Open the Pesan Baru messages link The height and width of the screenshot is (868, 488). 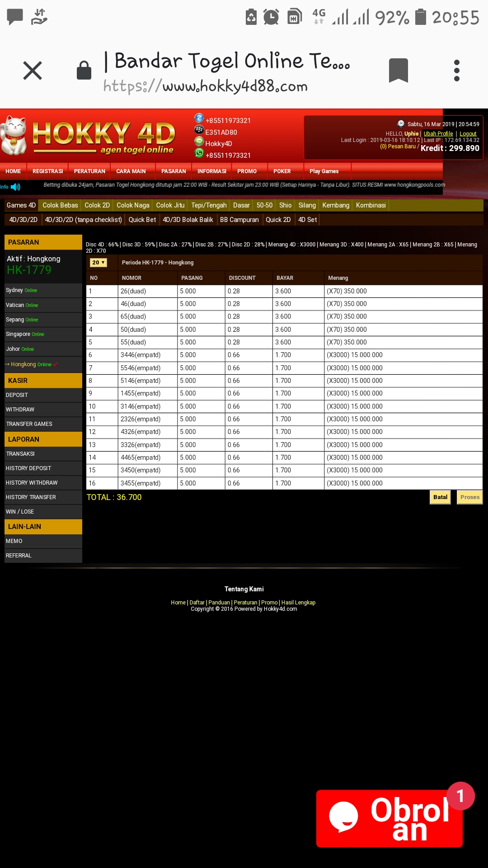pyautogui.click(x=398, y=146)
